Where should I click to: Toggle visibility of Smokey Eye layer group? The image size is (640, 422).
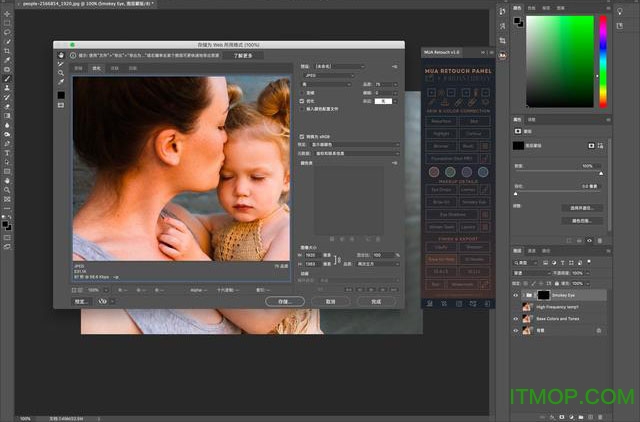pyautogui.click(x=516, y=295)
